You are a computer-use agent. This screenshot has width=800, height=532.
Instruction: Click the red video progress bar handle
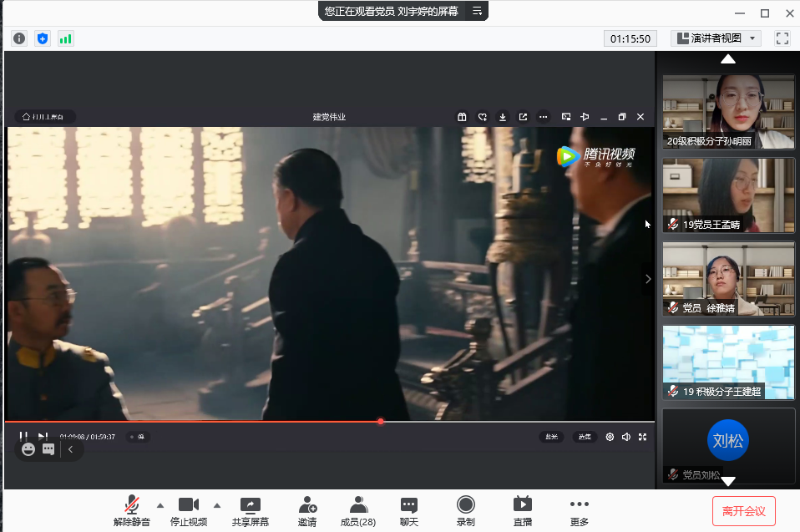(381, 422)
